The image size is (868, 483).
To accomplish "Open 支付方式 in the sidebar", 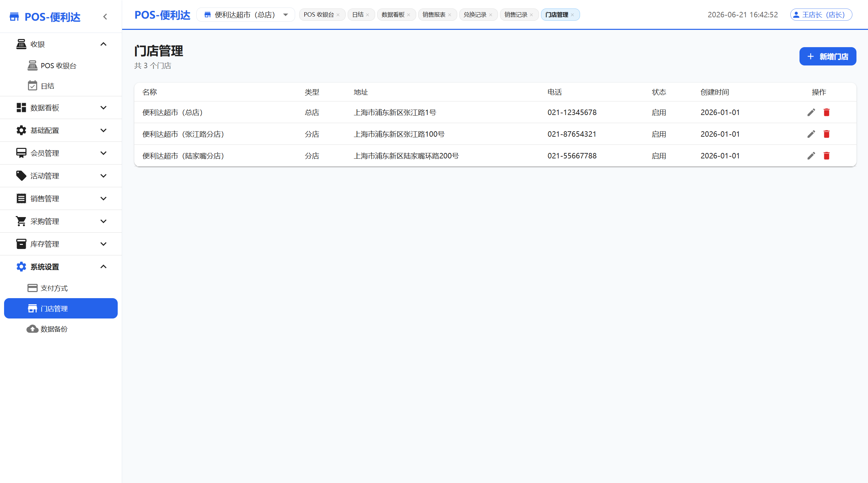I will click(61, 288).
